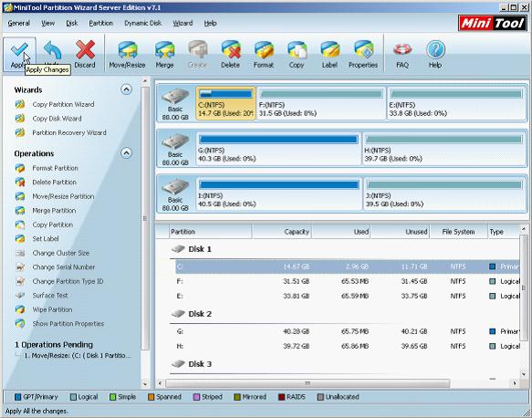This screenshot has height=418, width=532.
Task: Select the G: row in partition list
Action: (348, 331)
